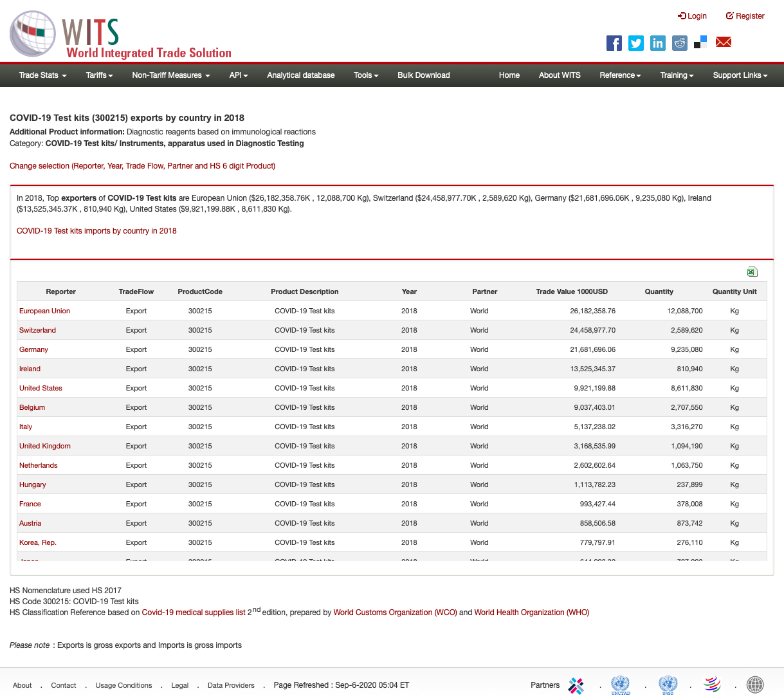The image size is (784, 700).
Task: Expand the Non-Tariff Measures menu
Action: click(170, 75)
